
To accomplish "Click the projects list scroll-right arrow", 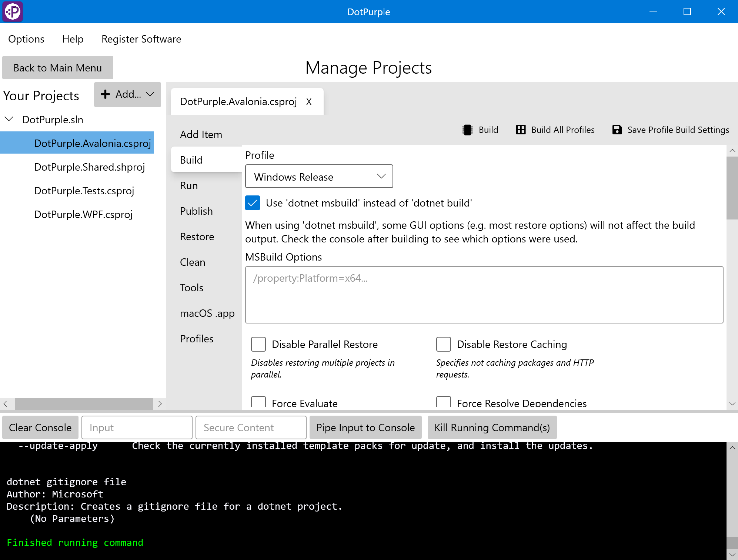I will [x=160, y=403].
